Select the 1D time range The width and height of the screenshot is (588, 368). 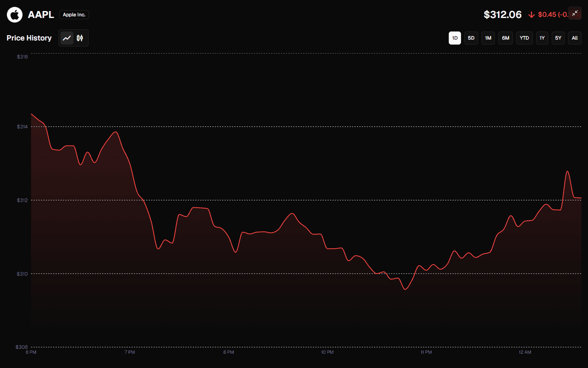pyautogui.click(x=455, y=38)
